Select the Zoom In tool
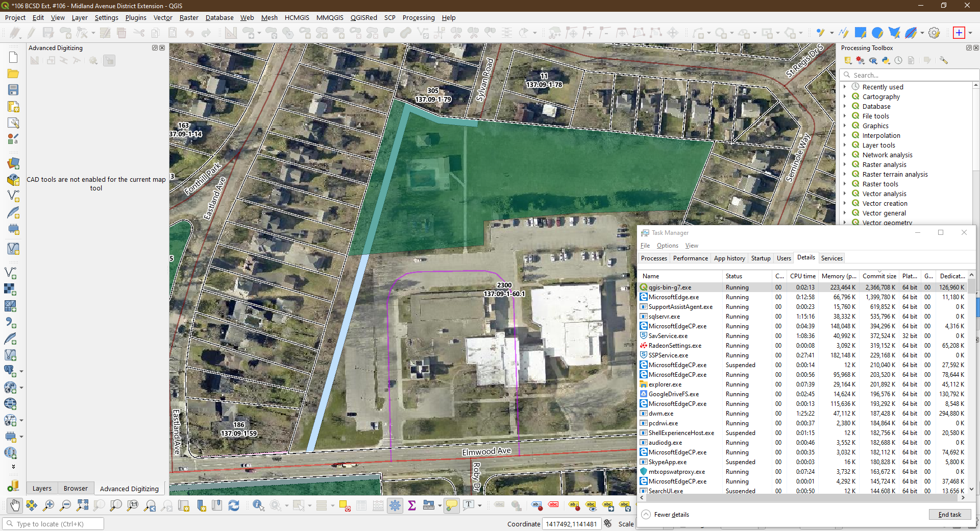The height and width of the screenshot is (531, 980). click(x=48, y=505)
